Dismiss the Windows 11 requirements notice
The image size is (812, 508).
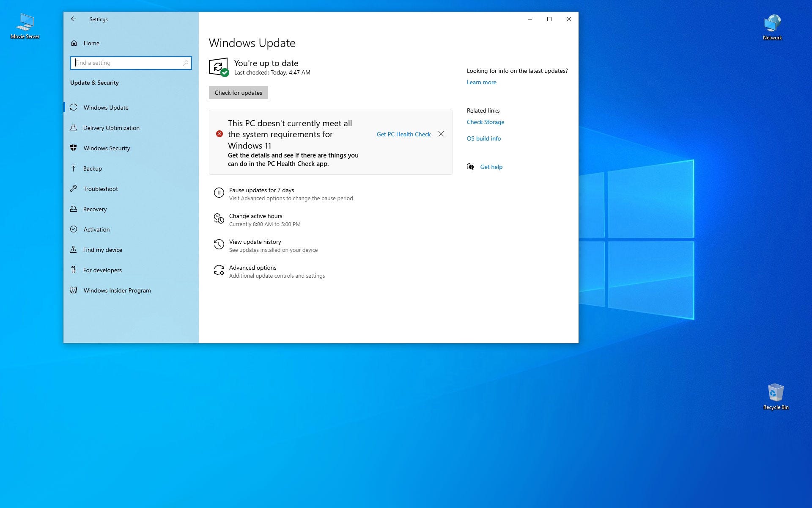click(441, 134)
